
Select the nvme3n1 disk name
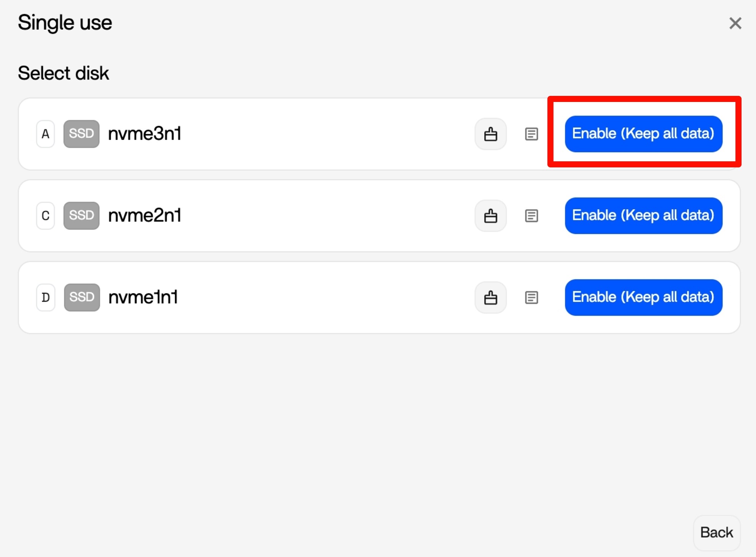pyautogui.click(x=145, y=134)
